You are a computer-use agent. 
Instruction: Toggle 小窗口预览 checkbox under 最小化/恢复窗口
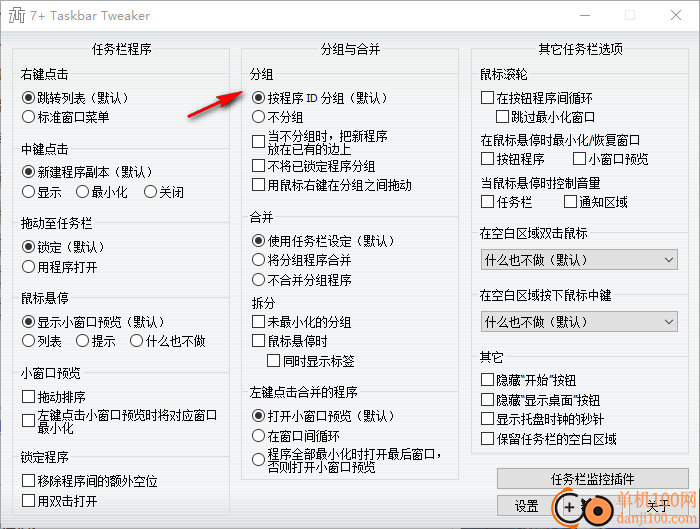click(579, 158)
